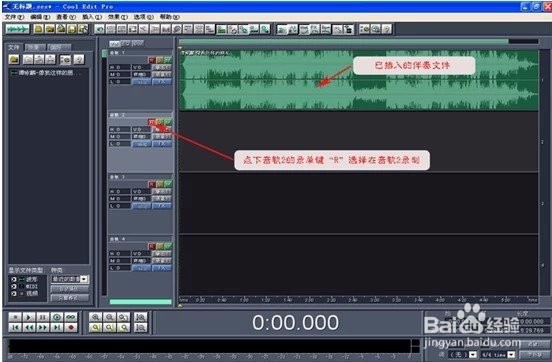The height and width of the screenshot is (362, 552).
Task: Click the Rewind transport button
Action: coord(29,328)
